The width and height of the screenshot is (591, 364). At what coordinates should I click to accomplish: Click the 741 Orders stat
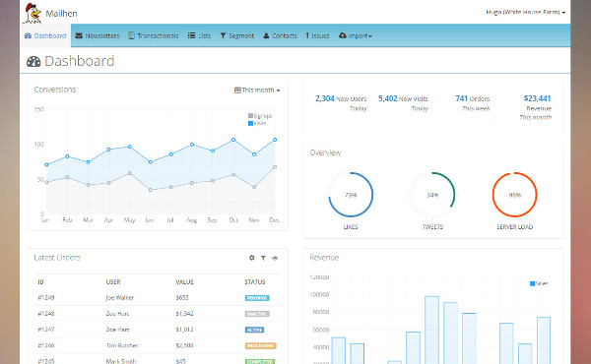(x=472, y=103)
